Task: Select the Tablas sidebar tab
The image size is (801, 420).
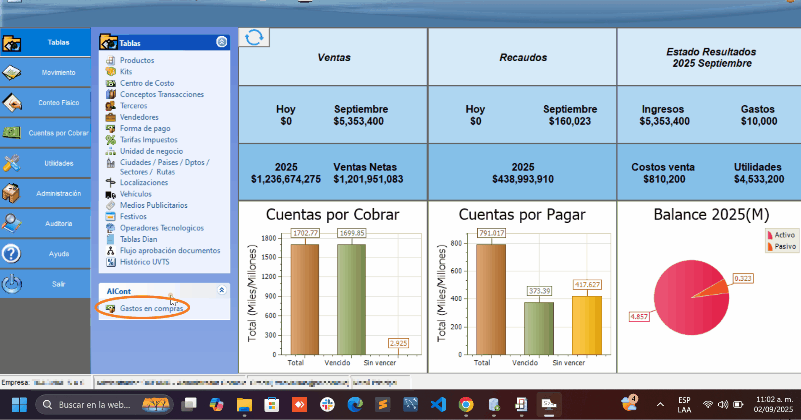Action: coord(45,43)
